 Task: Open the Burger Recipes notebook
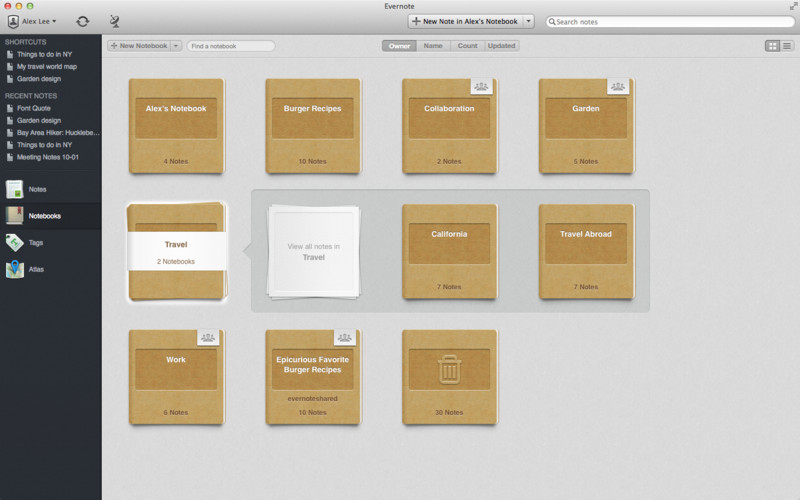(313, 126)
